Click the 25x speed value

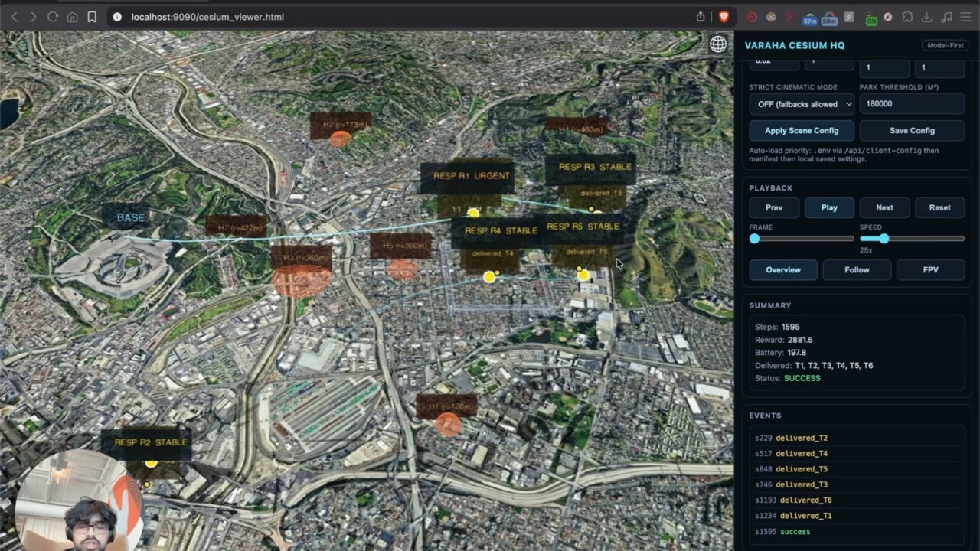point(866,250)
